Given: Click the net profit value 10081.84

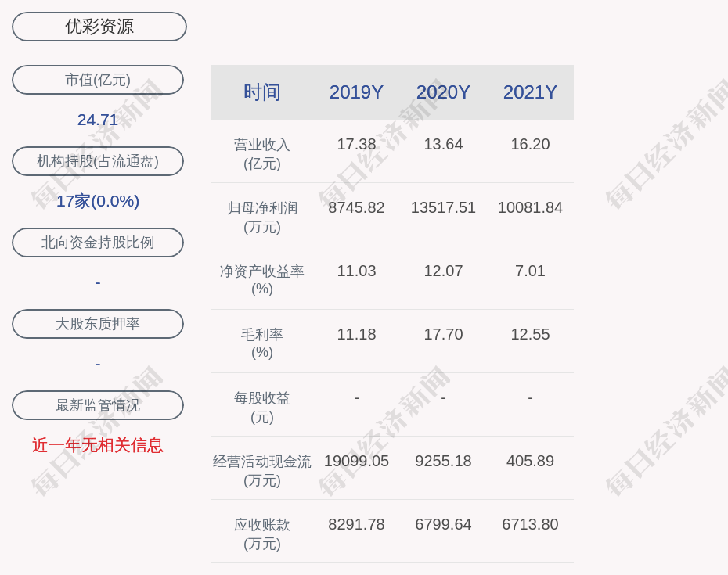Looking at the screenshot, I should [530, 207].
